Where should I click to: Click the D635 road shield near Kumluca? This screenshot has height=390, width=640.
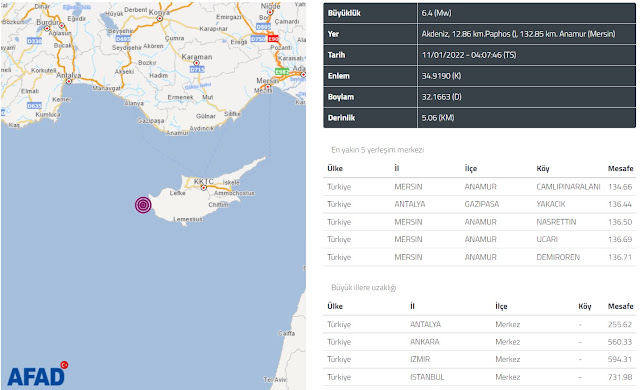coord(34,106)
